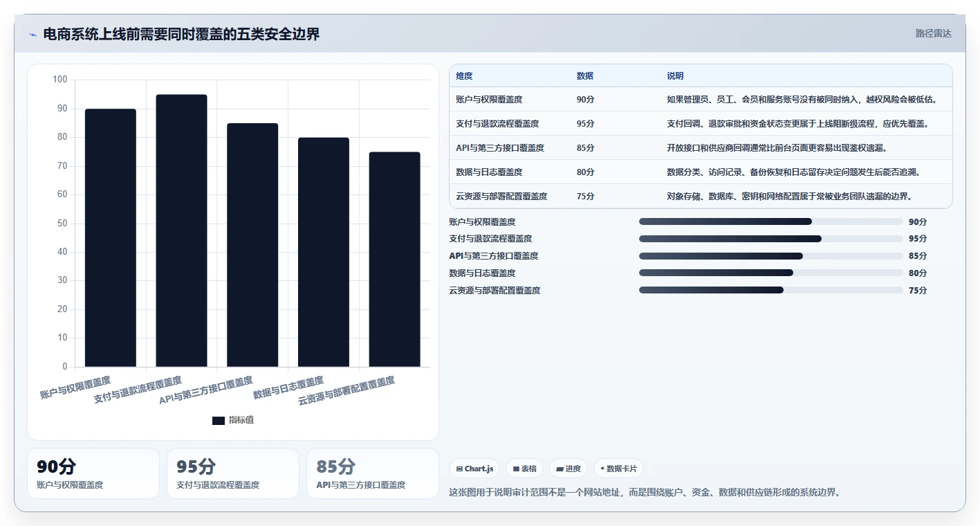Click the 账户与权限覆盖度 progress bar at 90分

coord(771,221)
